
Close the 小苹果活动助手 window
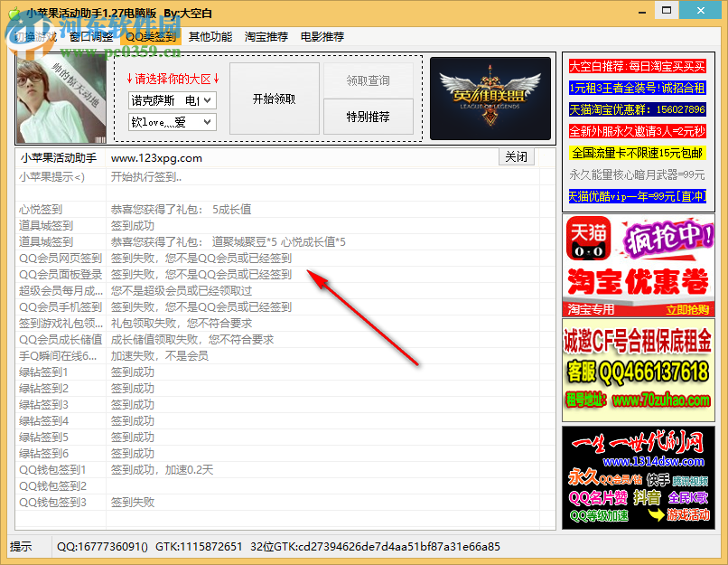pos(701,10)
